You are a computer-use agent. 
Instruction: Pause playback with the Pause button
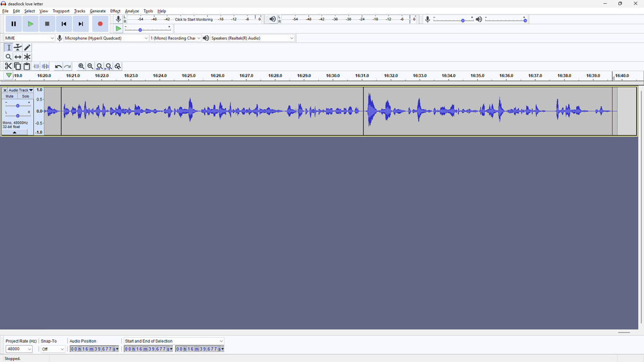click(13, 24)
